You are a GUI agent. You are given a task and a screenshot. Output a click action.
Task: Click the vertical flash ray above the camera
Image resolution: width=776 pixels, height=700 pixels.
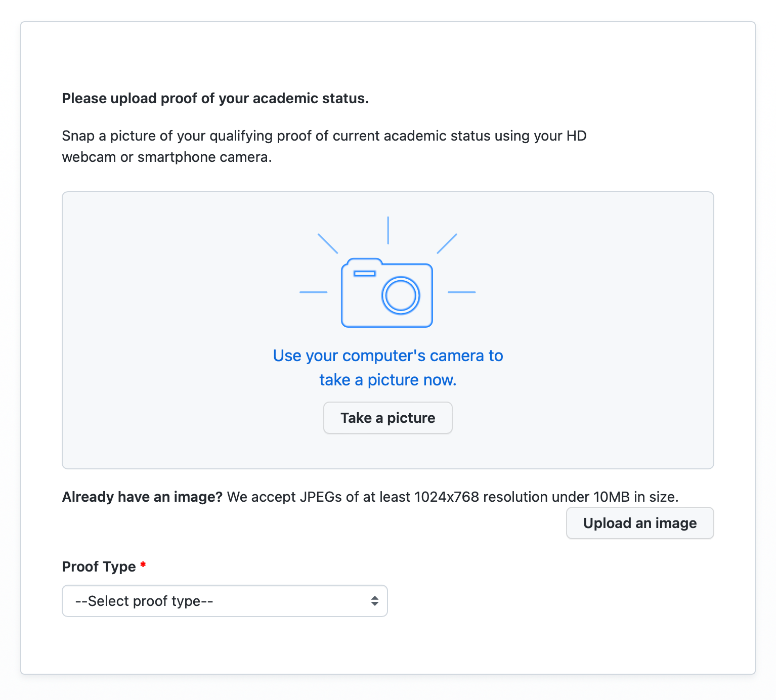click(x=388, y=230)
